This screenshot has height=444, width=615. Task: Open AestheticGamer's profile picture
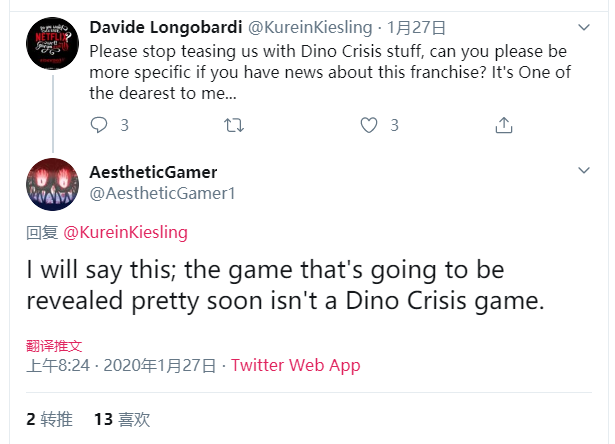pos(53,184)
